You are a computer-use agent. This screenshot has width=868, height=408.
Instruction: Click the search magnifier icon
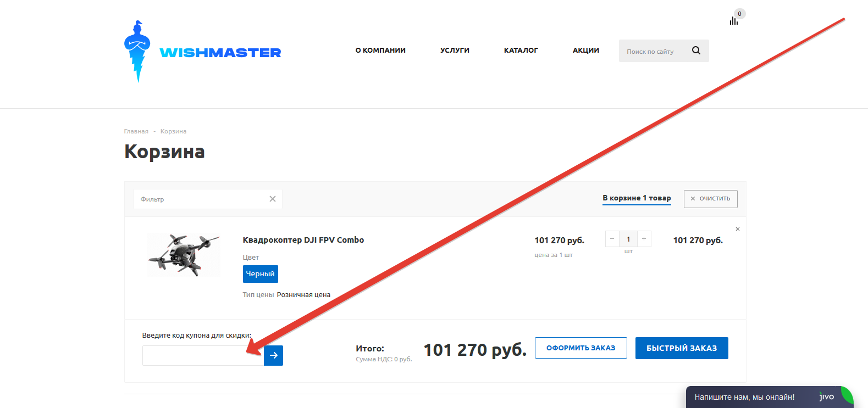tap(696, 51)
